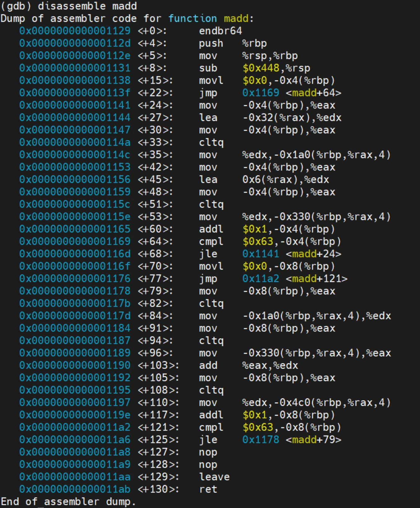Select the address 0x0000000000001129
This screenshot has height=508, width=420.
(x=75, y=31)
